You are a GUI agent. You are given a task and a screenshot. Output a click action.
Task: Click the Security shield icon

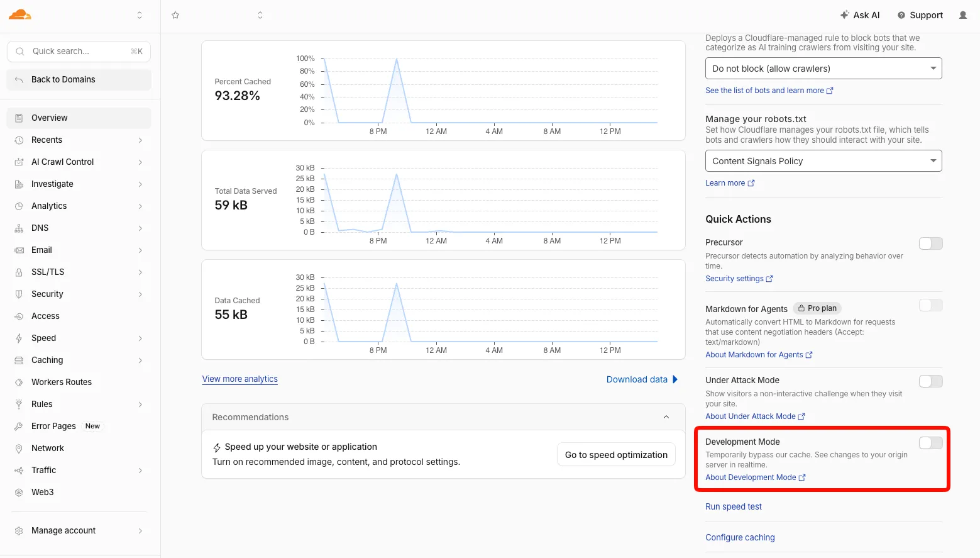click(x=19, y=294)
